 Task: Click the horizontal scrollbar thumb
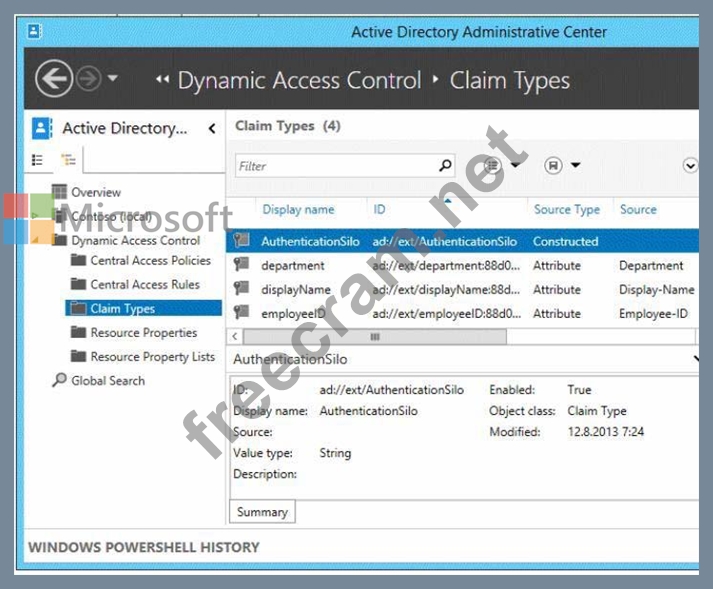[375, 337]
